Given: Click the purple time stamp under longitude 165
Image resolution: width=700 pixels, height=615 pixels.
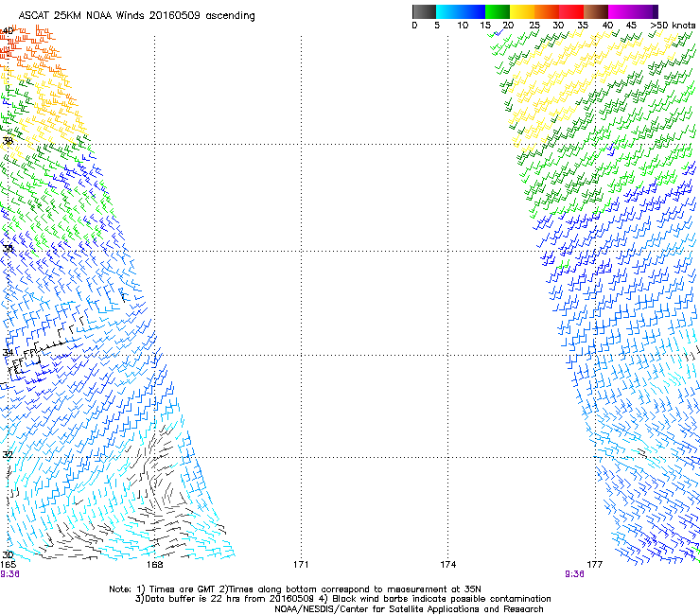Looking at the screenshot, I should pyautogui.click(x=9, y=574).
